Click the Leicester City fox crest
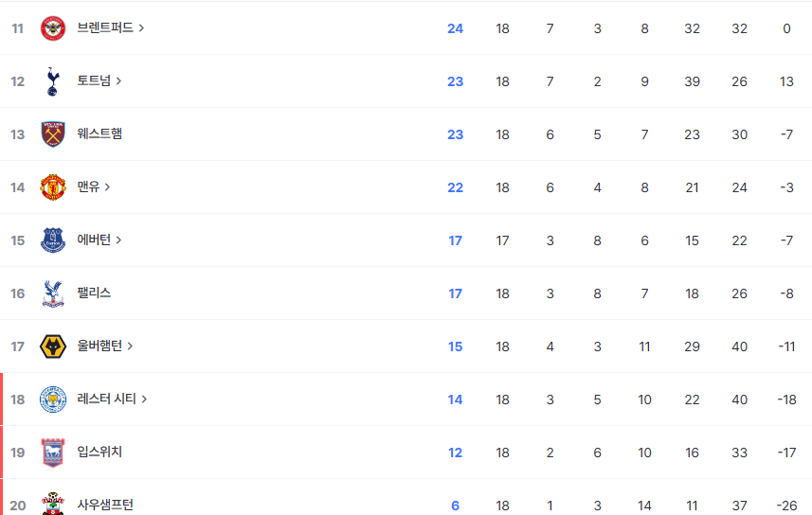 click(53, 400)
